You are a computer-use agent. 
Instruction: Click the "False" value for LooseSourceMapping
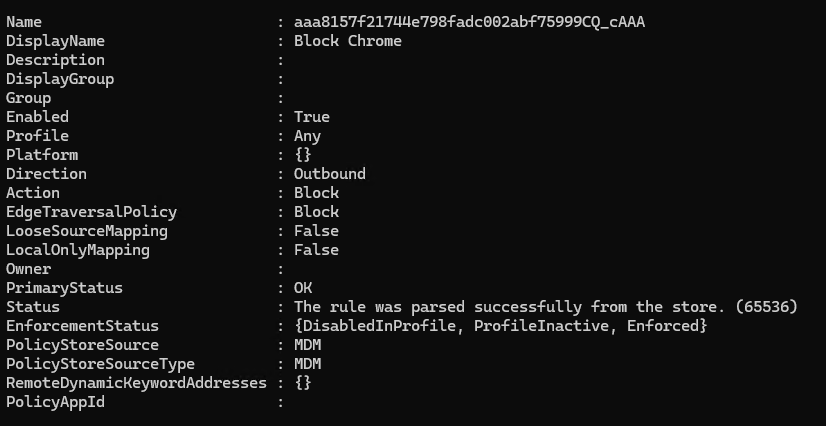(x=316, y=231)
